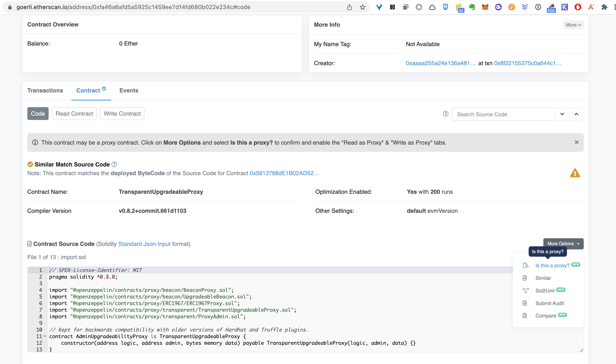Viewport: 616px width, 364px height.
Task: Open the More dropdown in More Info
Action: [573, 25]
